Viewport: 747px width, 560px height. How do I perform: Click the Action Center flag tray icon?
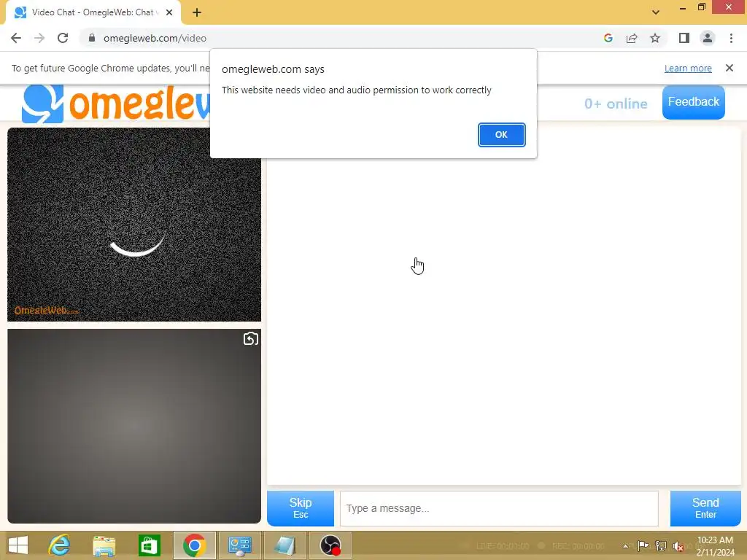643,545
